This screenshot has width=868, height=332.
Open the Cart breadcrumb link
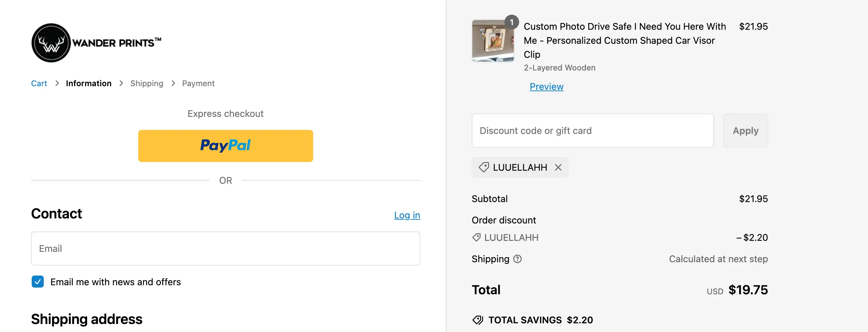tap(39, 83)
